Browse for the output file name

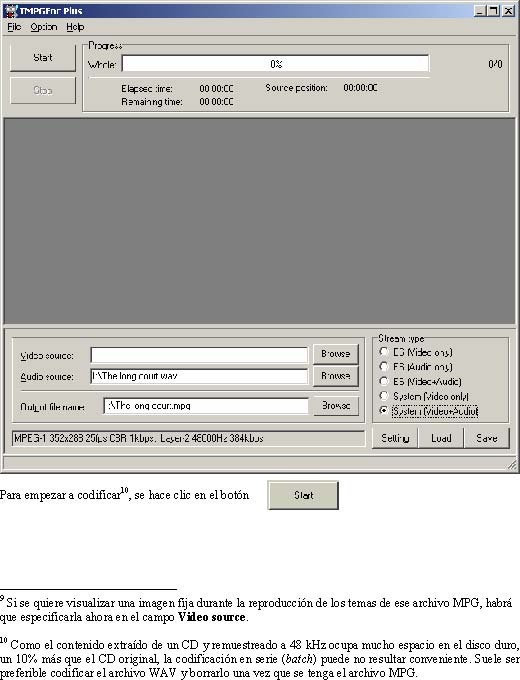click(x=336, y=405)
